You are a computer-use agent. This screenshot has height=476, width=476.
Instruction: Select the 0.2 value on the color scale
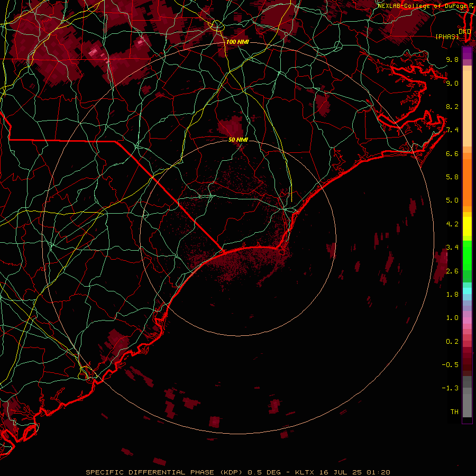452,342
